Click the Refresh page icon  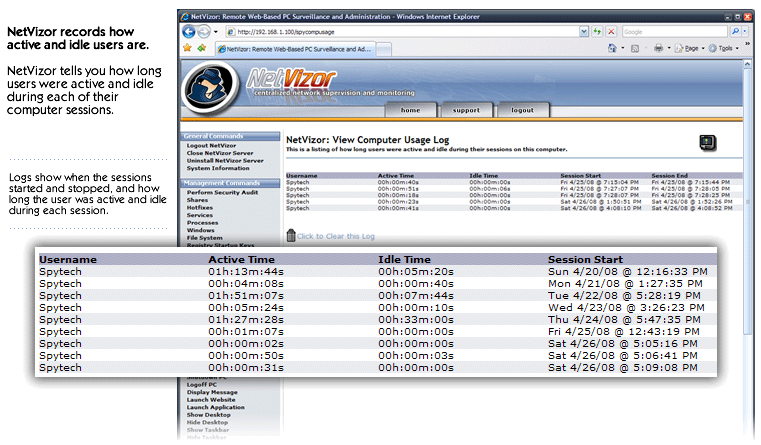[596, 32]
